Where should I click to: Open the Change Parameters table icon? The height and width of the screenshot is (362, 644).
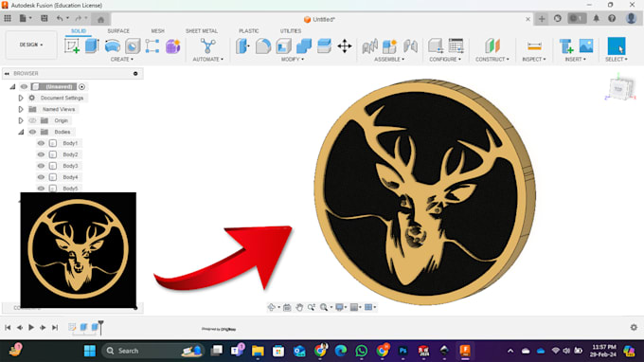click(x=456, y=45)
